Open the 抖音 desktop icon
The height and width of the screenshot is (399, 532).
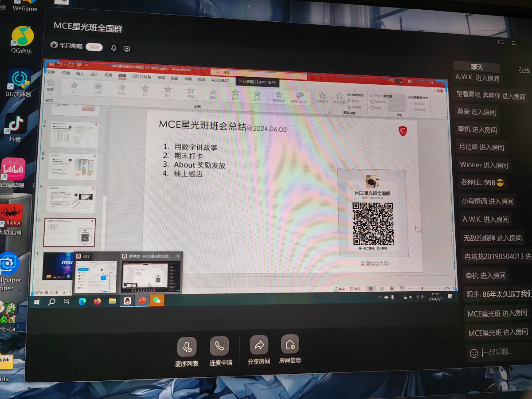point(16,128)
